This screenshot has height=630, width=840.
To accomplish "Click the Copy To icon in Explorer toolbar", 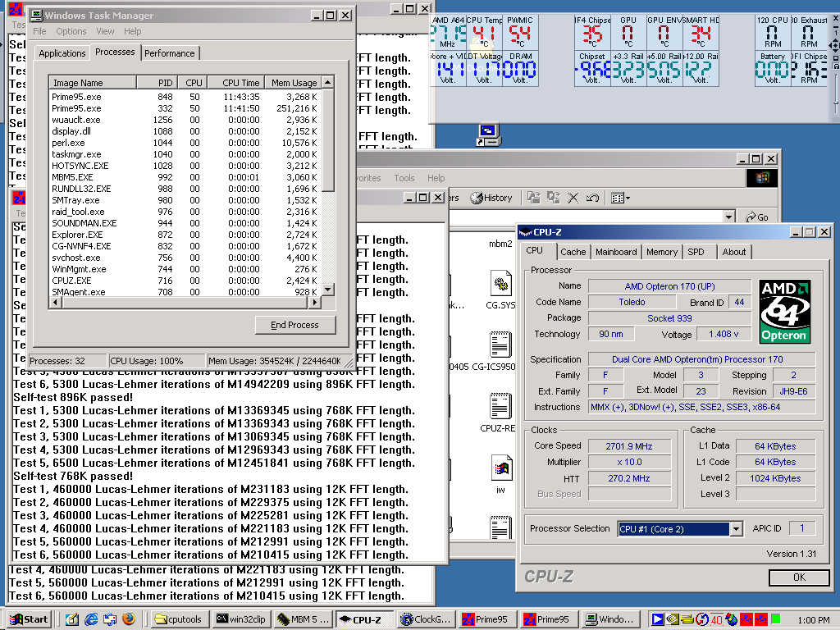I will (554, 198).
